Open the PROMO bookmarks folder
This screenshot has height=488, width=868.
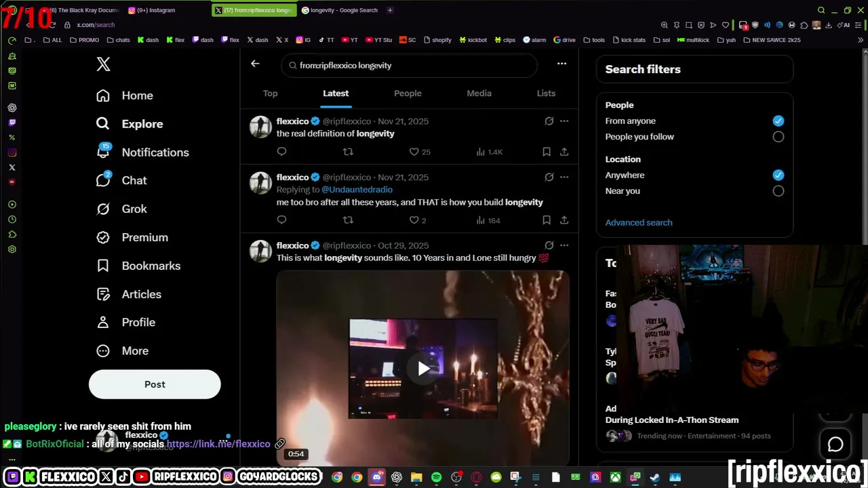coord(83,40)
